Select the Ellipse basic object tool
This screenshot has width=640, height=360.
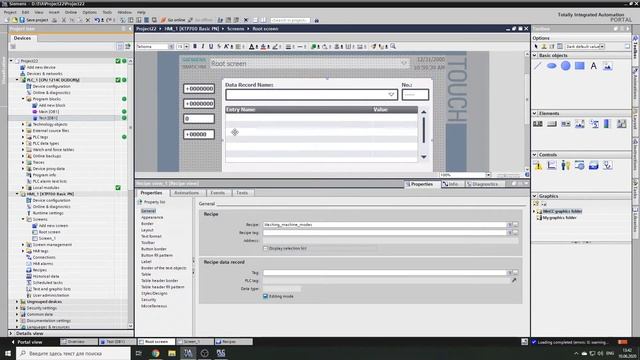pos(551,66)
